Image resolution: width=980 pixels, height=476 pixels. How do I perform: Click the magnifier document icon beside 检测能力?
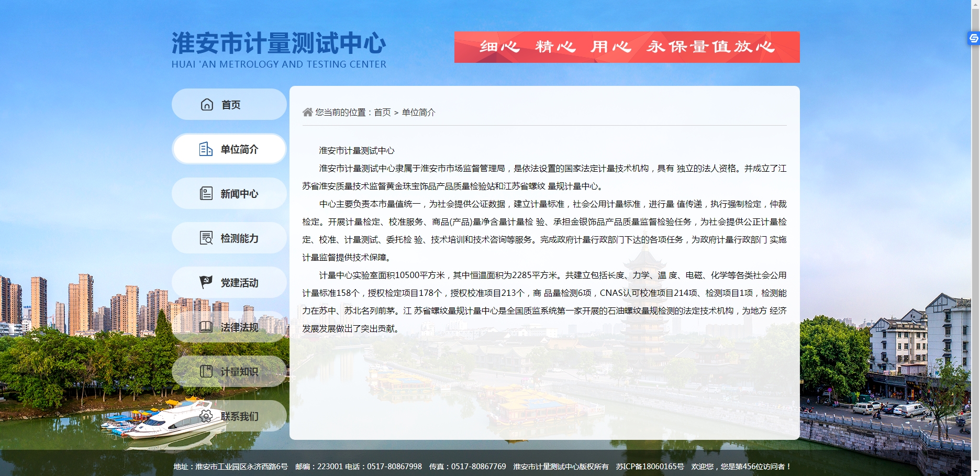(x=206, y=238)
